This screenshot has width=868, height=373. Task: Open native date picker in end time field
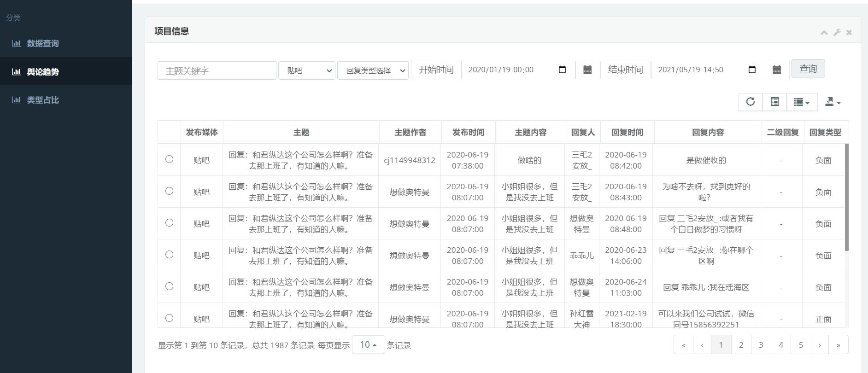(752, 70)
